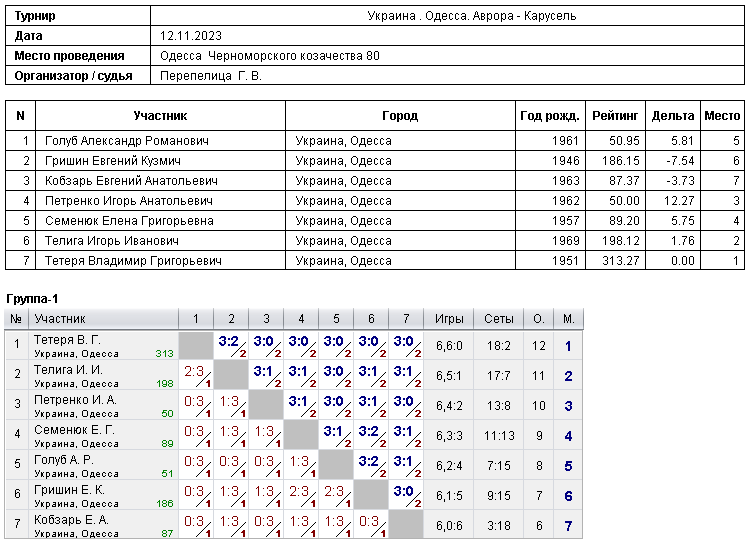Select the Сеты column header
Viewport: 750px width, 544px height.
click(498, 319)
